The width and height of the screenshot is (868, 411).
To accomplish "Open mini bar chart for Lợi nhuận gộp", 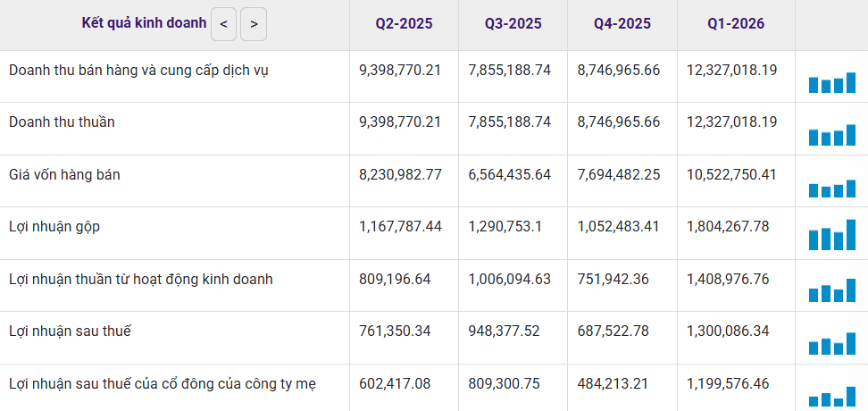I will 832,235.
